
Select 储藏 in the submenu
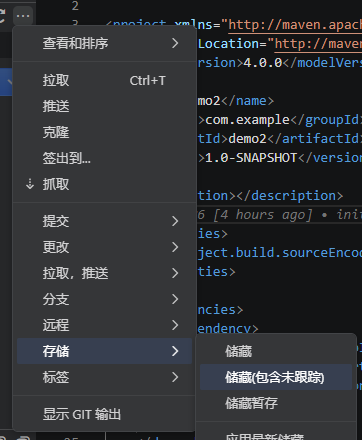point(276,351)
